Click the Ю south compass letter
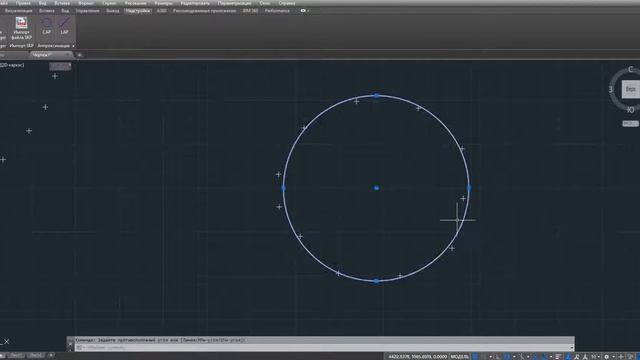 (x=631, y=110)
